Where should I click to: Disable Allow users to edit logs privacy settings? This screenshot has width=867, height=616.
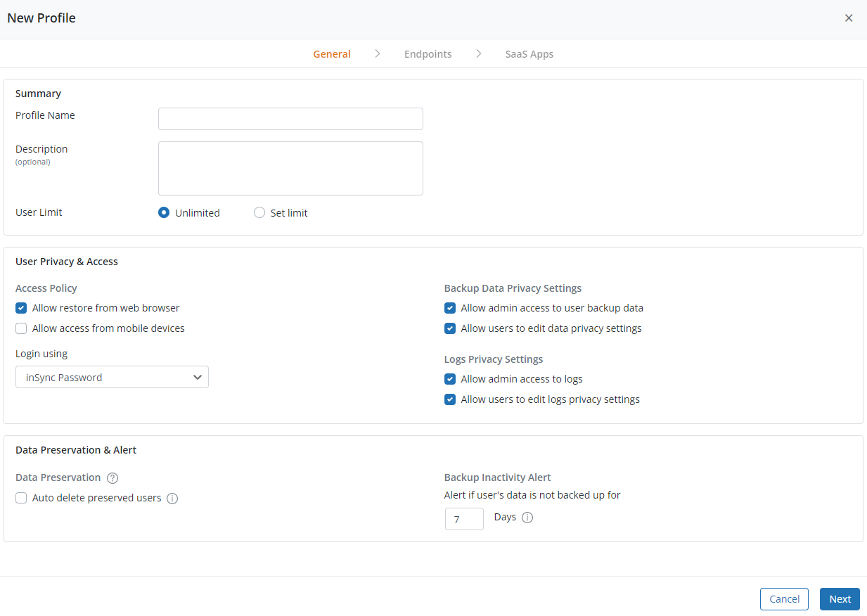click(x=450, y=399)
